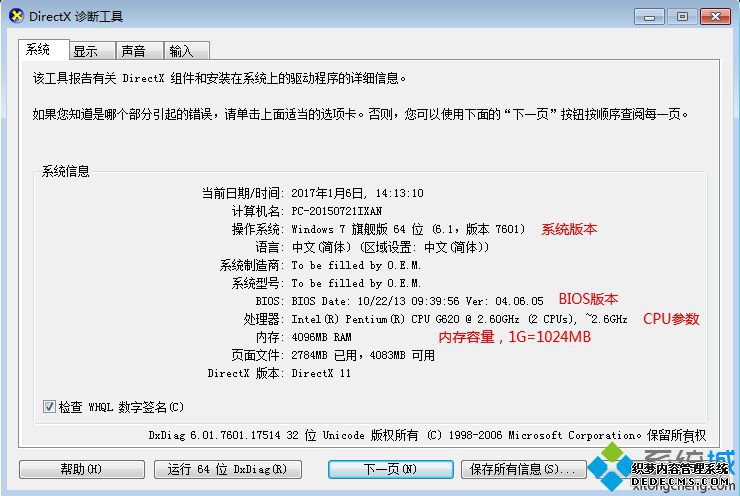The height and width of the screenshot is (496, 740).
Task: Minimize the DirectX 诊断工具 window
Action: tap(649, 17)
